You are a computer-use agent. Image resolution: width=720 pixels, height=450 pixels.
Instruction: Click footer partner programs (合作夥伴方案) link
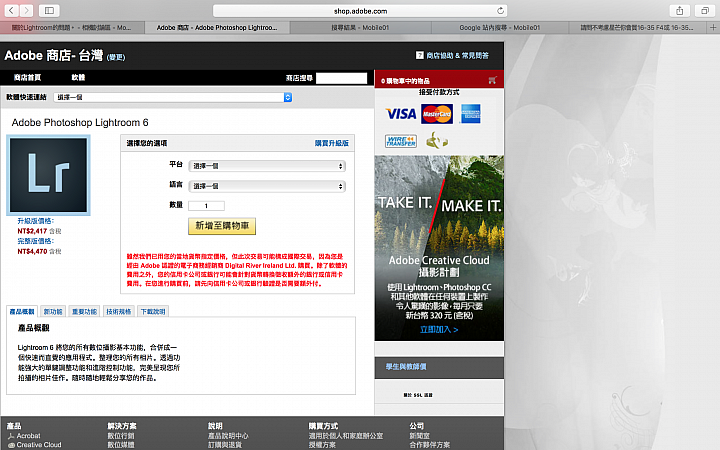click(x=430, y=445)
